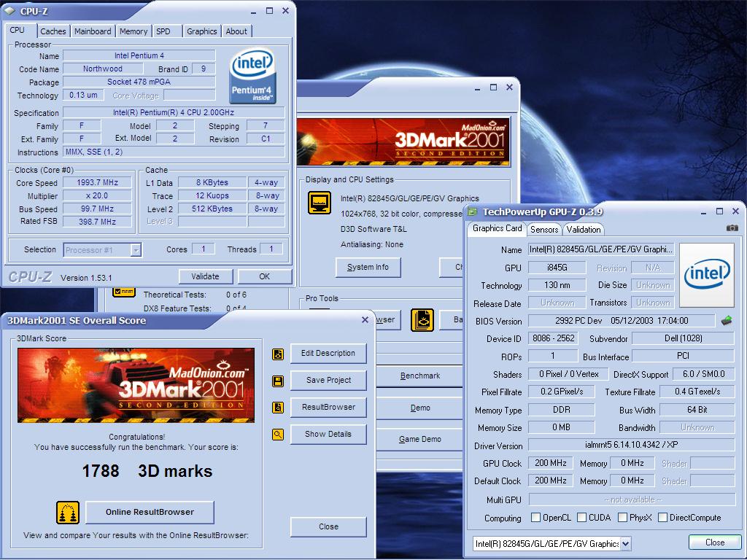Click the Package value Socket 478 mPGA
Image resolution: width=747 pixels, height=560 pixels.
pyautogui.click(x=139, y=82)
